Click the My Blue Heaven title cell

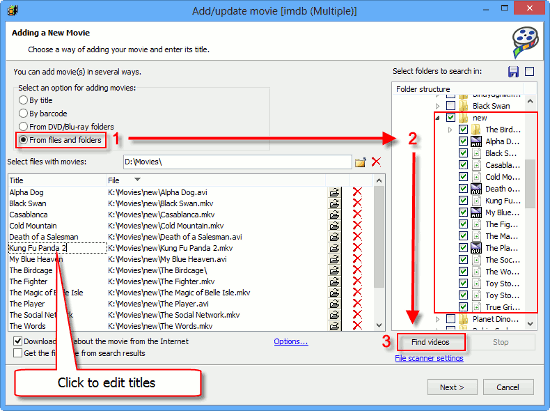[36, 259]
